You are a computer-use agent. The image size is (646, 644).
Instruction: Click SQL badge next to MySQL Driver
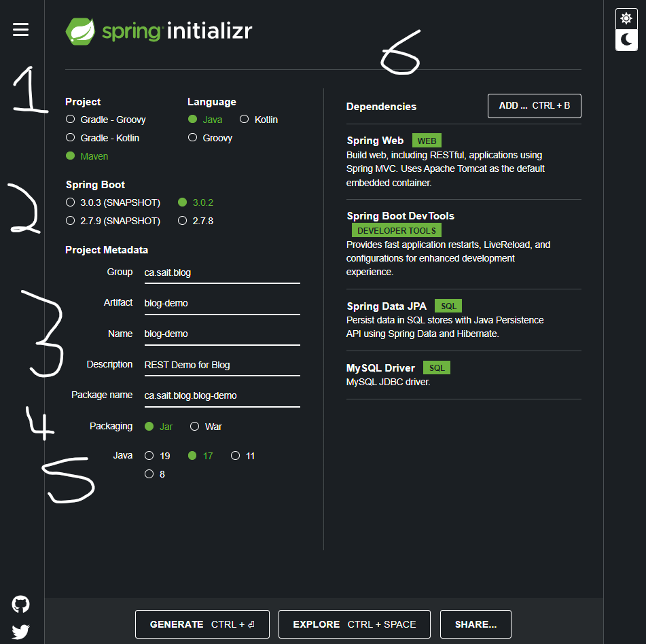coord(437,368)
